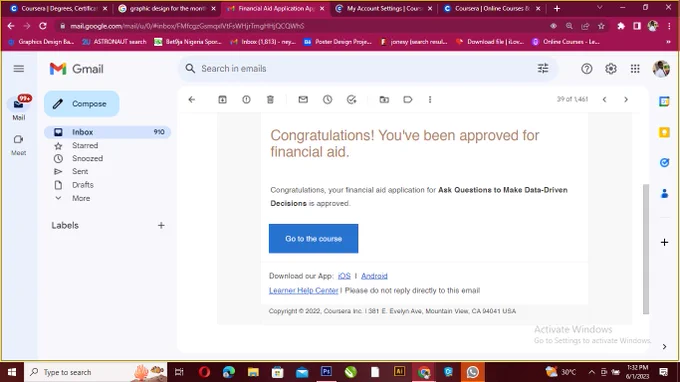Delete this email with trash icon
680x382 pixels.
point(270,99)
